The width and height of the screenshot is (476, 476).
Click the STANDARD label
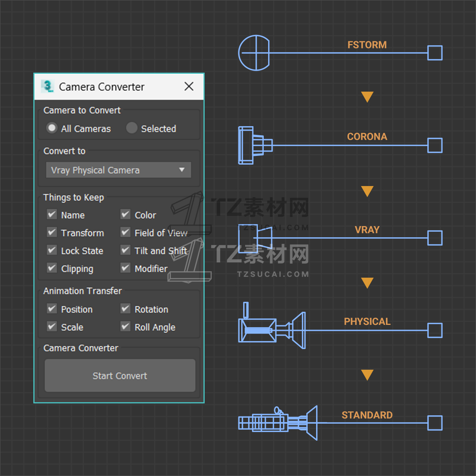point(367,415)
